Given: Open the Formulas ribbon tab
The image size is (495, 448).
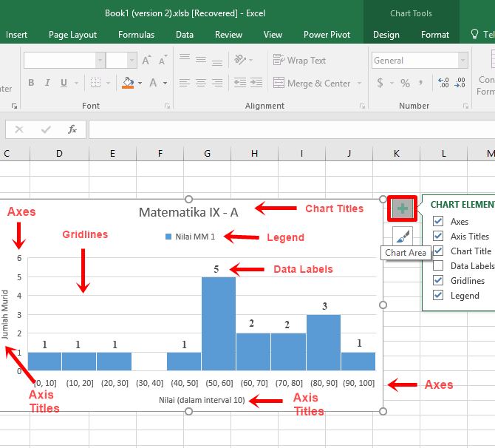Looking at the screenshot, I should [x=136, y=35].
